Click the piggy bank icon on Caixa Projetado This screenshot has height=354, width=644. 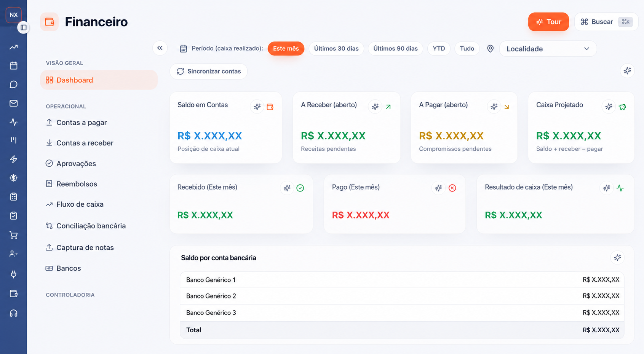[x=622, y=107]
